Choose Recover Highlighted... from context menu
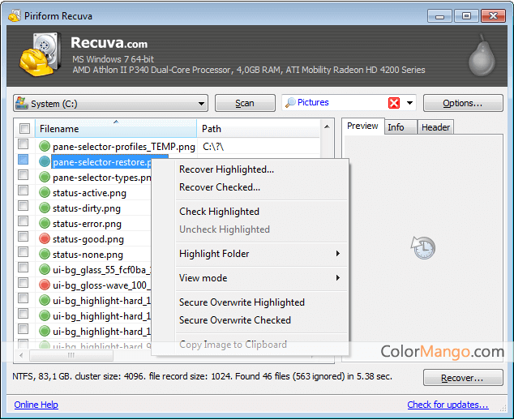 (x=226, y=169)
